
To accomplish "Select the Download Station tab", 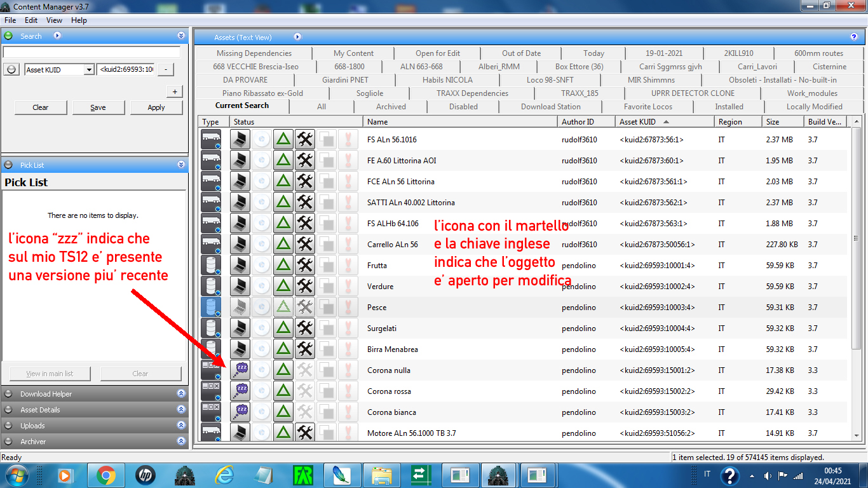I will pyautogui.click(x=551, y=107).
